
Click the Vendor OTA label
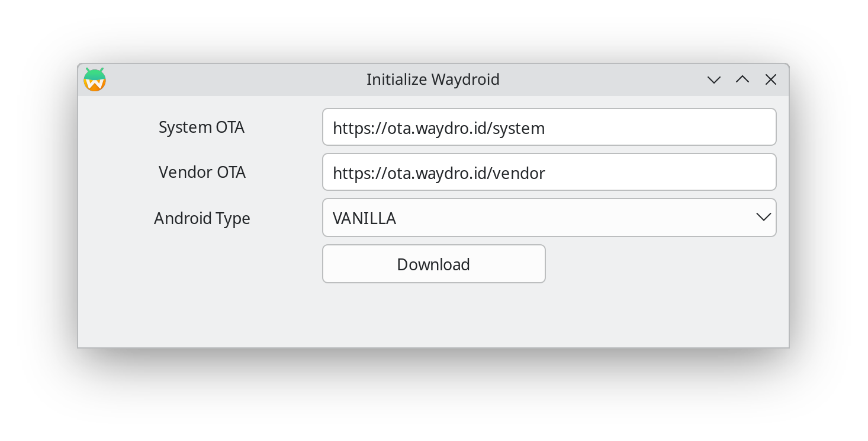(x=202, y=172)
